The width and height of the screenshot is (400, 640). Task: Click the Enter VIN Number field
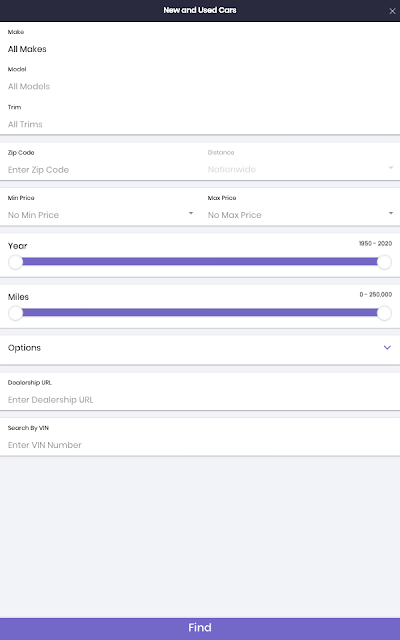(x=200, y=445)
